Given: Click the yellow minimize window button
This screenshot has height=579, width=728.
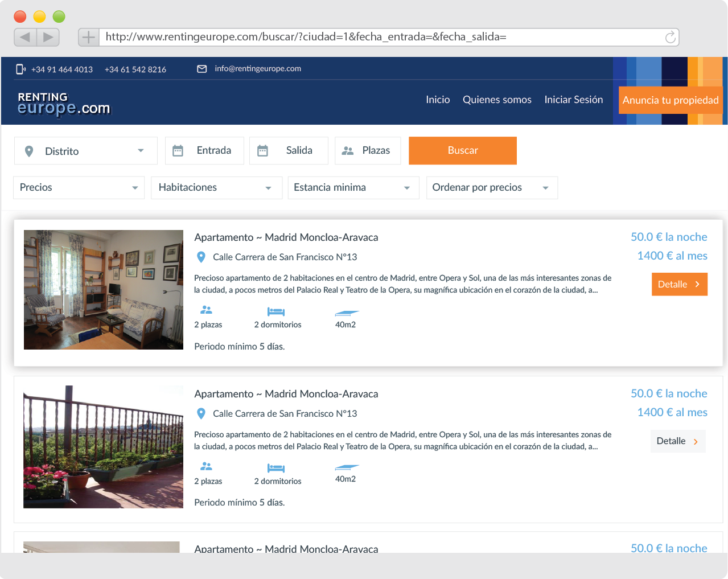Looking at the screenshot, I should click(x=39, y=17).
